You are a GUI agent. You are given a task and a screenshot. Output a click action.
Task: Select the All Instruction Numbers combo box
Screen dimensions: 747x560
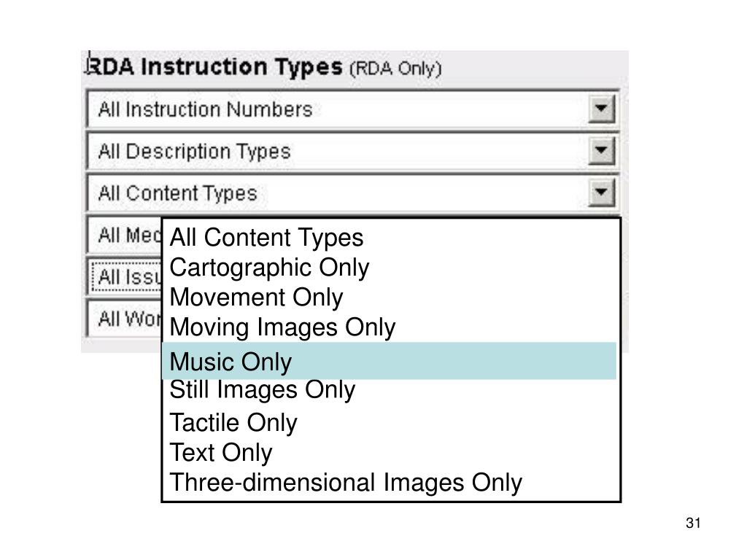[x=353, y=109]
